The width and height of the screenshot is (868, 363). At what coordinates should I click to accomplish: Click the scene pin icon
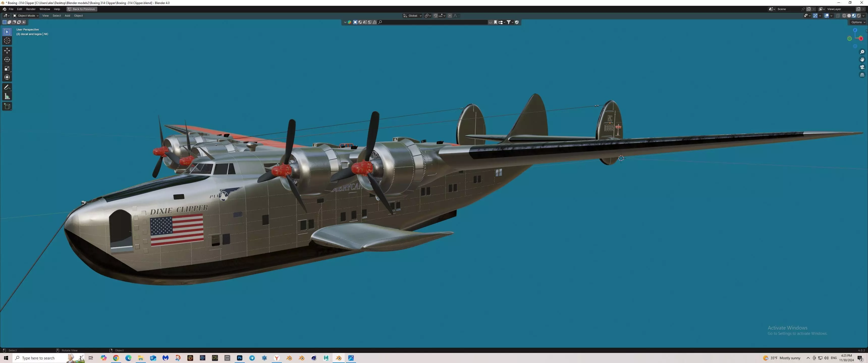click(803, 9)
